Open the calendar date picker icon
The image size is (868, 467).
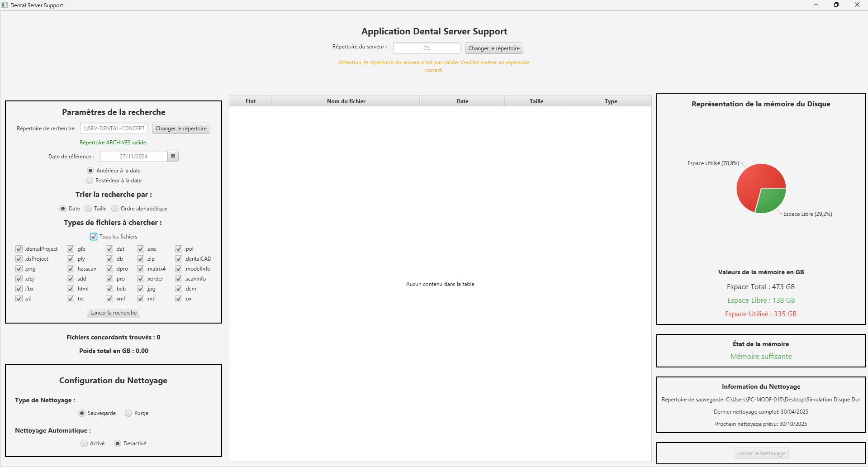(x=173, y=156)
